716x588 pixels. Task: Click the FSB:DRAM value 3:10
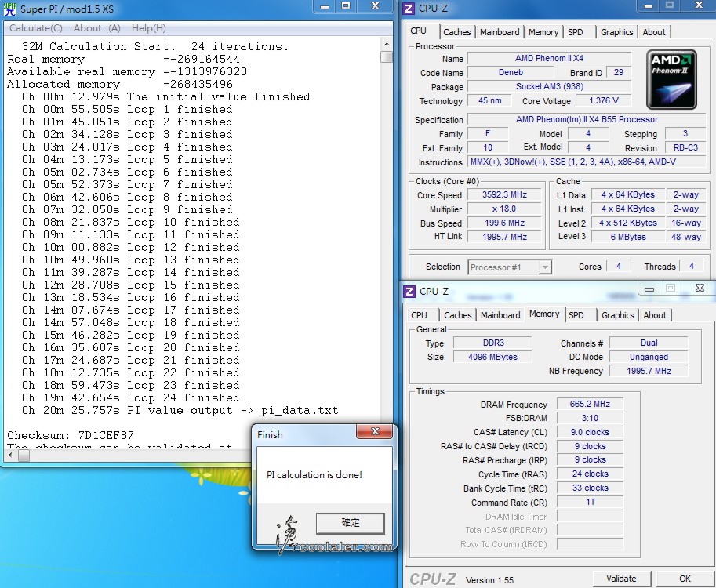click(590, 418)
